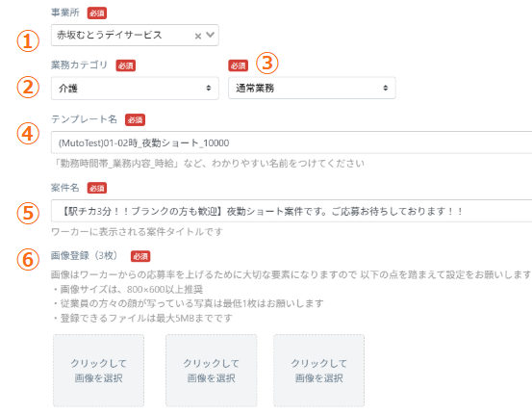Open the 介護 business category dropdown
Viewport: 532px width, 414px height.
pos(135,89)
